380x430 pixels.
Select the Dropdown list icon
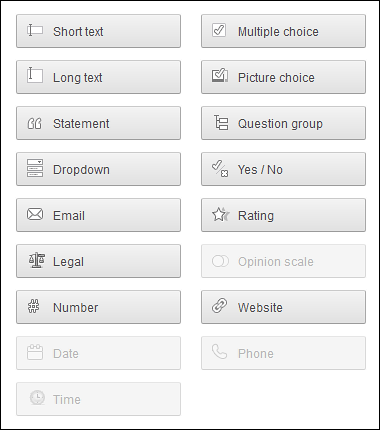35,168
